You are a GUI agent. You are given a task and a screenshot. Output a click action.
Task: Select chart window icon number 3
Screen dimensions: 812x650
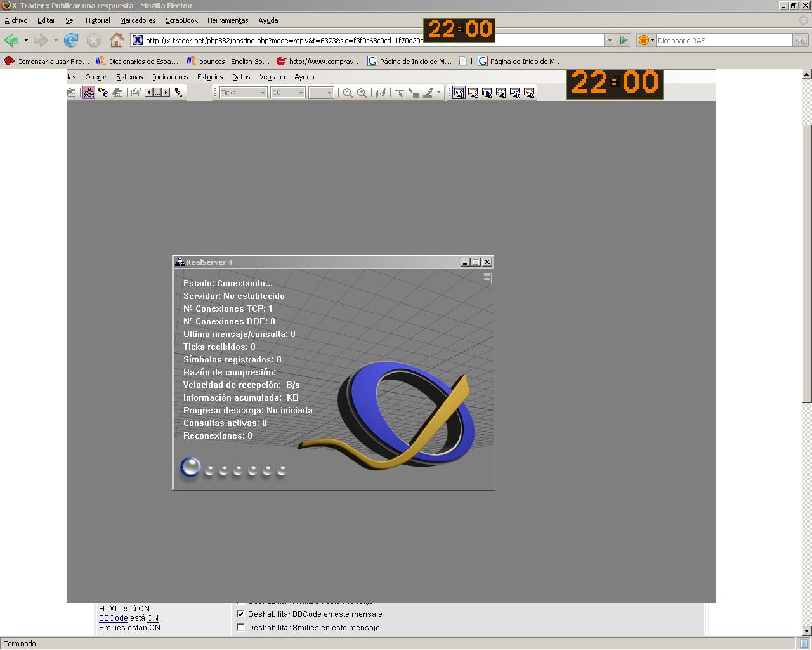coord(487,93)
